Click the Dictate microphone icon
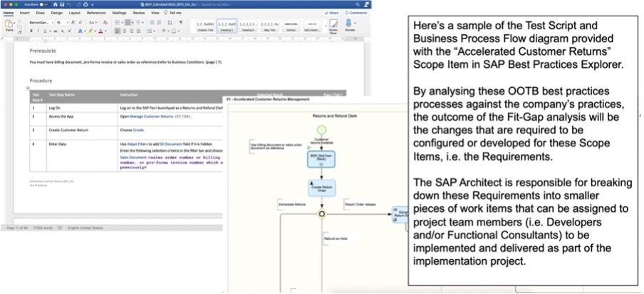644x294 pixels. [x=348, y=23]
